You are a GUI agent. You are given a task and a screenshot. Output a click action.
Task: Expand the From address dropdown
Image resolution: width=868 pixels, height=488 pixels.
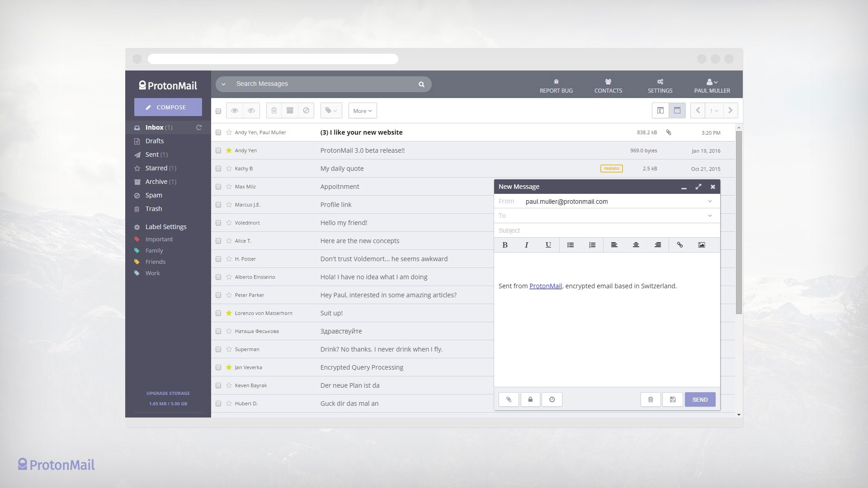point(710,202)
